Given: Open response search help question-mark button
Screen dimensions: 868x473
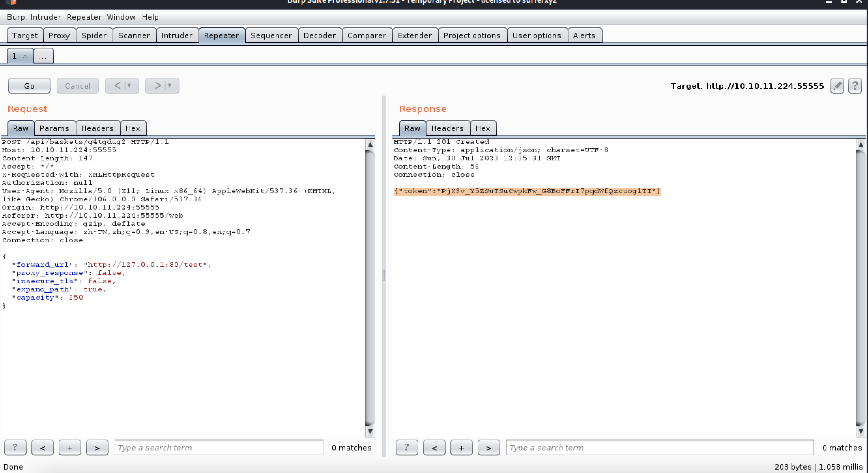Looking at the screenshot, I should [x=407, y=447].
